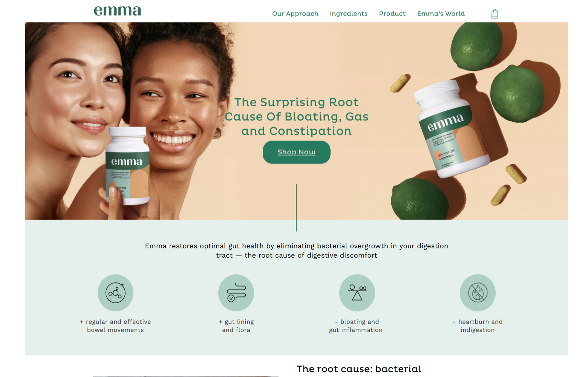Click the gut lining and flora label
588x377 pixels.
[x=236, y=326]
